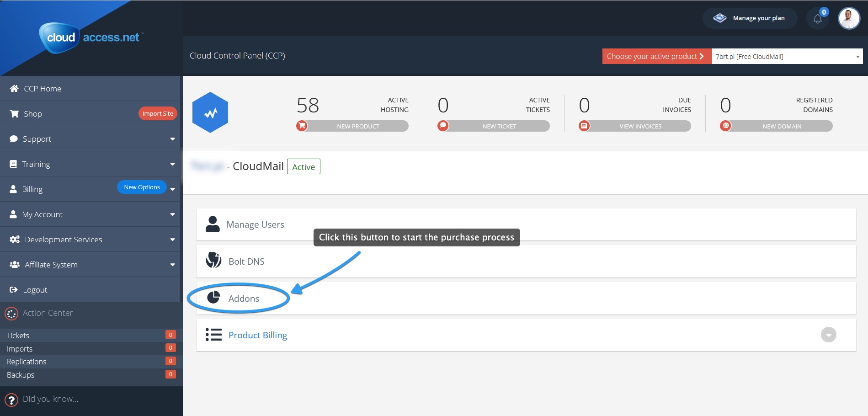Click the red chat icon by New Ticket
The width and height of the screenshot is (868, 416).
443,126
